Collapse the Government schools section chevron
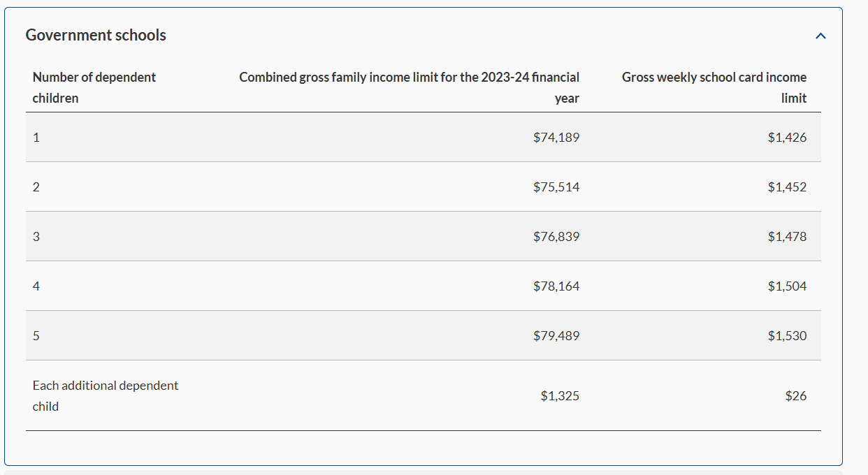868x475 pixels. (x=820, y=36)
